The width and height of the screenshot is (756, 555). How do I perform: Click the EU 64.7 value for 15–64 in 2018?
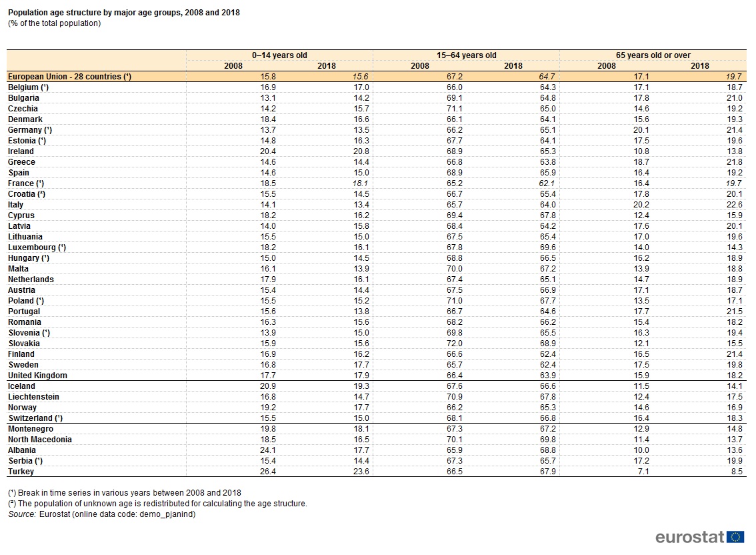point(547,76)
